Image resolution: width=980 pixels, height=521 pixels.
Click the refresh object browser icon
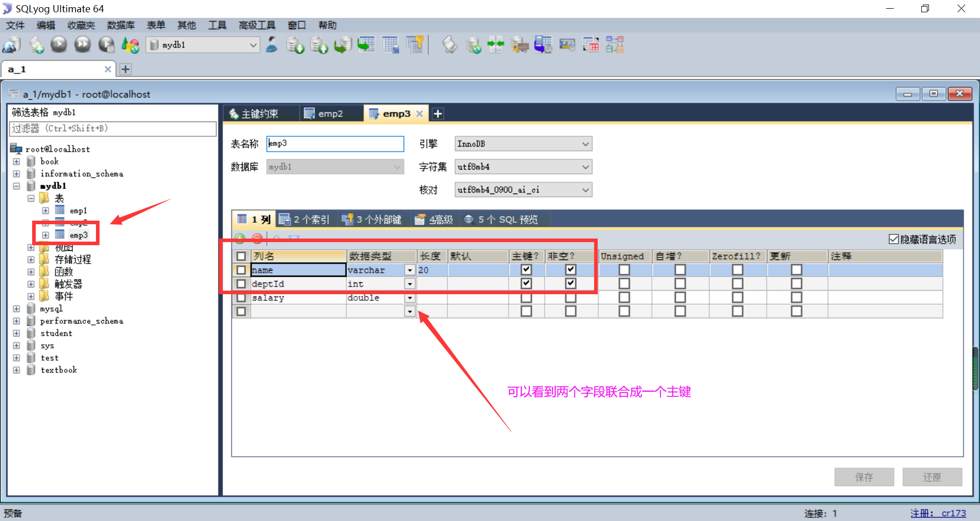click(x=130, y=45)
